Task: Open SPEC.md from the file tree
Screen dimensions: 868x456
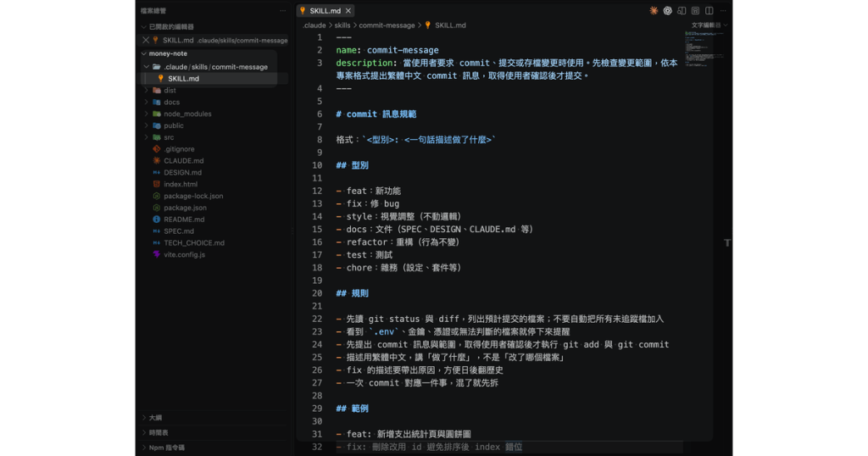Action: [x=179, y=231]
